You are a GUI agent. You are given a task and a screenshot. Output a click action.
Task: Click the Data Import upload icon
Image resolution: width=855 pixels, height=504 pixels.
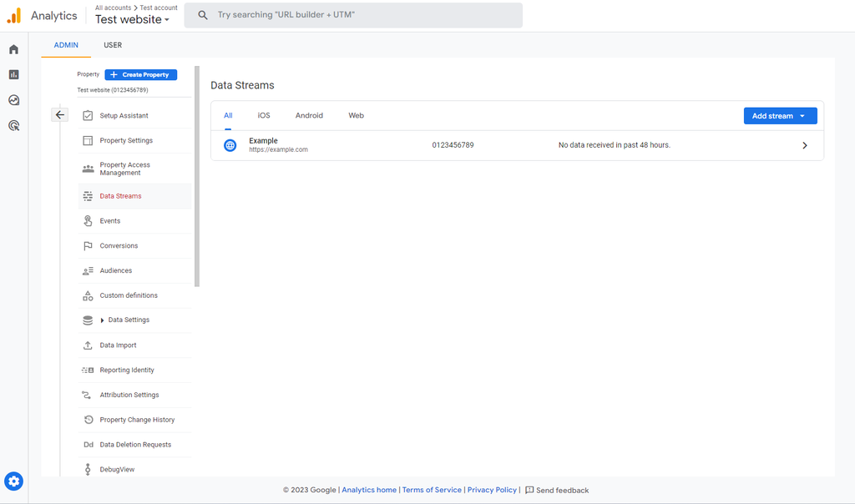point(88,345)
